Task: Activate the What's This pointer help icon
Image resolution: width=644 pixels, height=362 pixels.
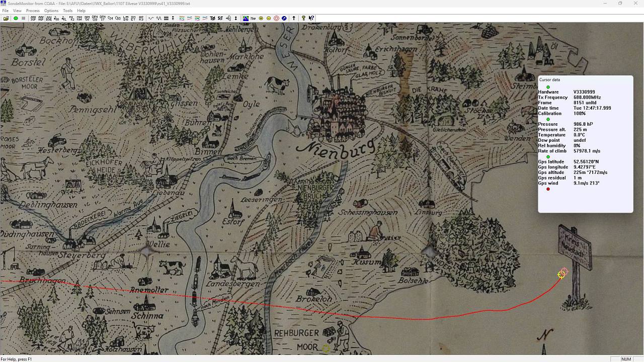Action: (311, 18)
